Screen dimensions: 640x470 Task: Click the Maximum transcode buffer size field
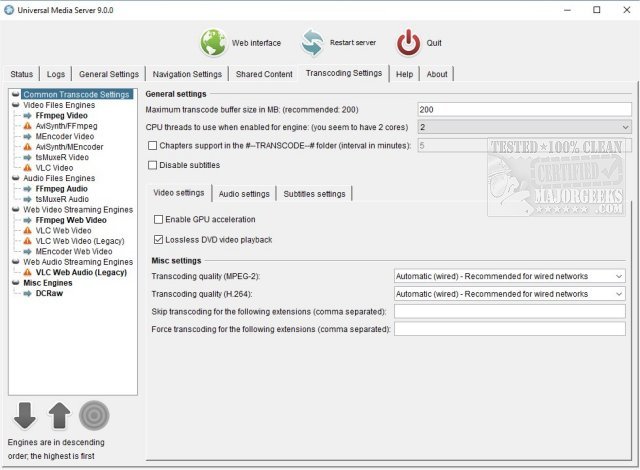tap(524, 109)
